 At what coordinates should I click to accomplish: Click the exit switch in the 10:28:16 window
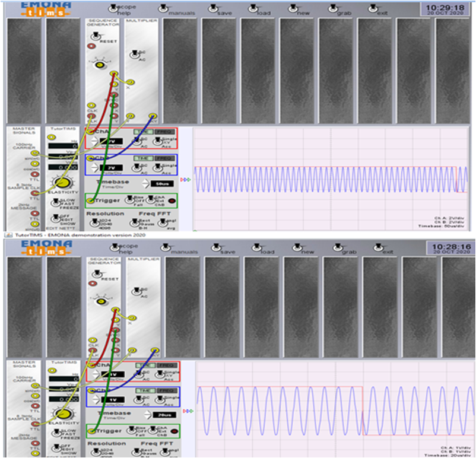(378, 247)
